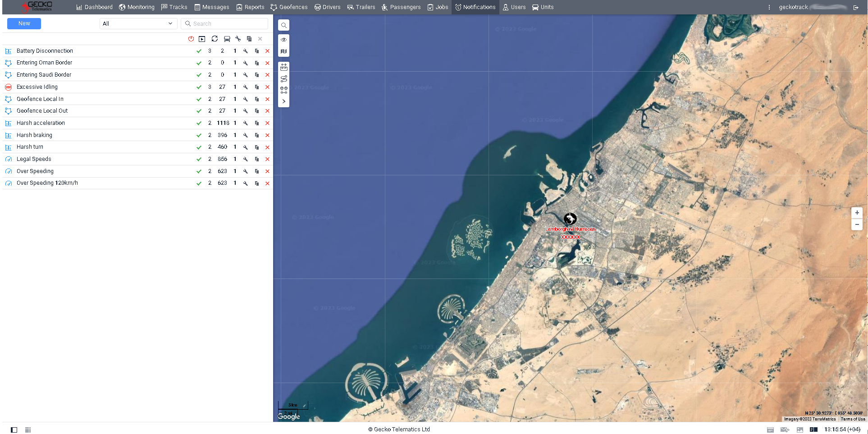Collapse the map tools panel with the chevron
This screenshot has width=868, height=434.
(x=283, y=101)
